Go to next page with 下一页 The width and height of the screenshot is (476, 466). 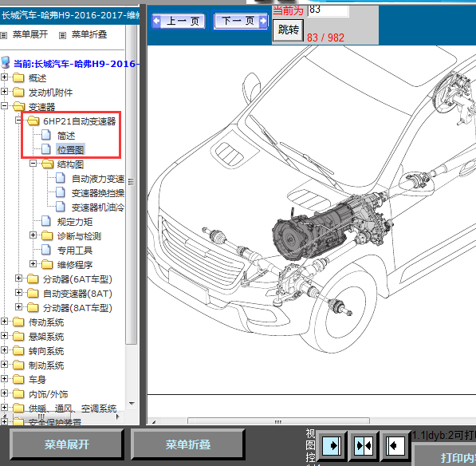coord(242,21)
